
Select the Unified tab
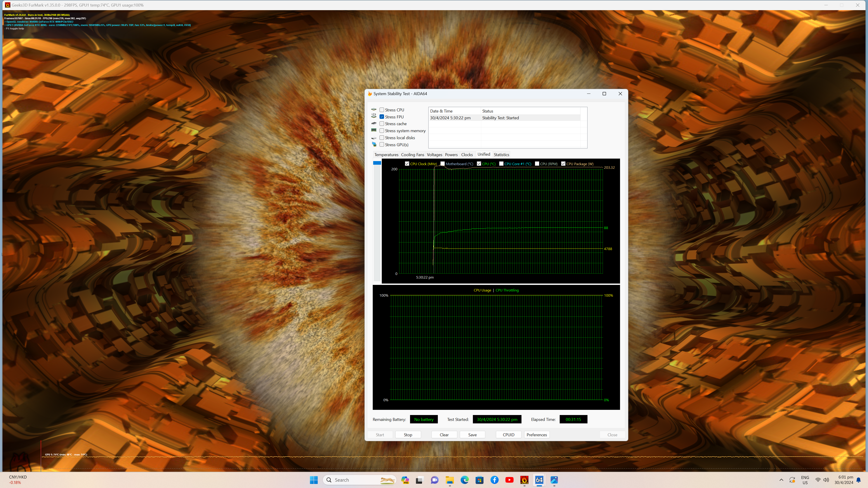pos(484,154)
